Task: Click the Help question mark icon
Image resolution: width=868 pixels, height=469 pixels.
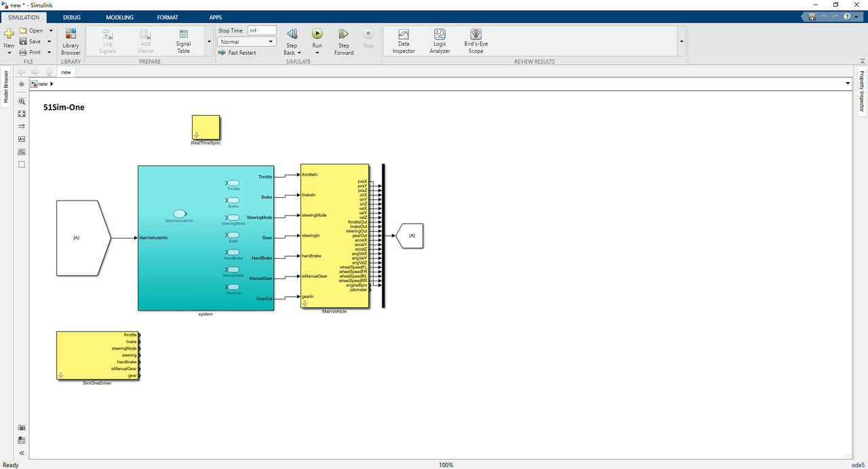Action: pos(847,16)
